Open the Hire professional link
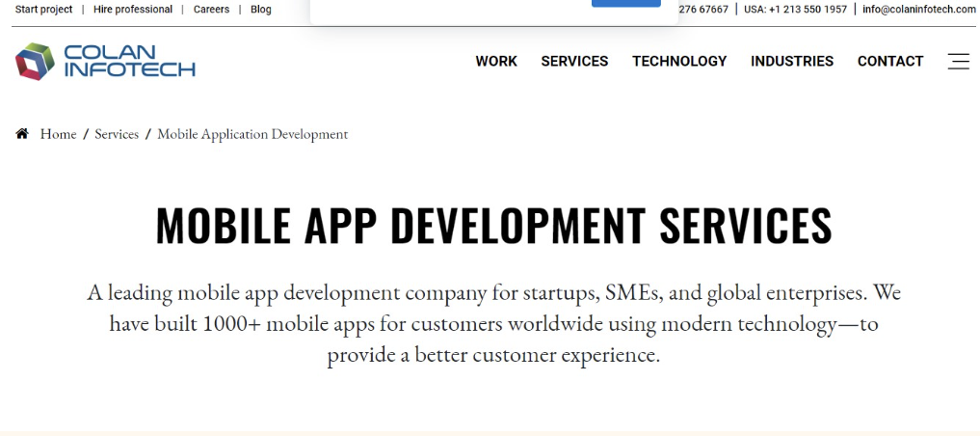 pos(133,10)
